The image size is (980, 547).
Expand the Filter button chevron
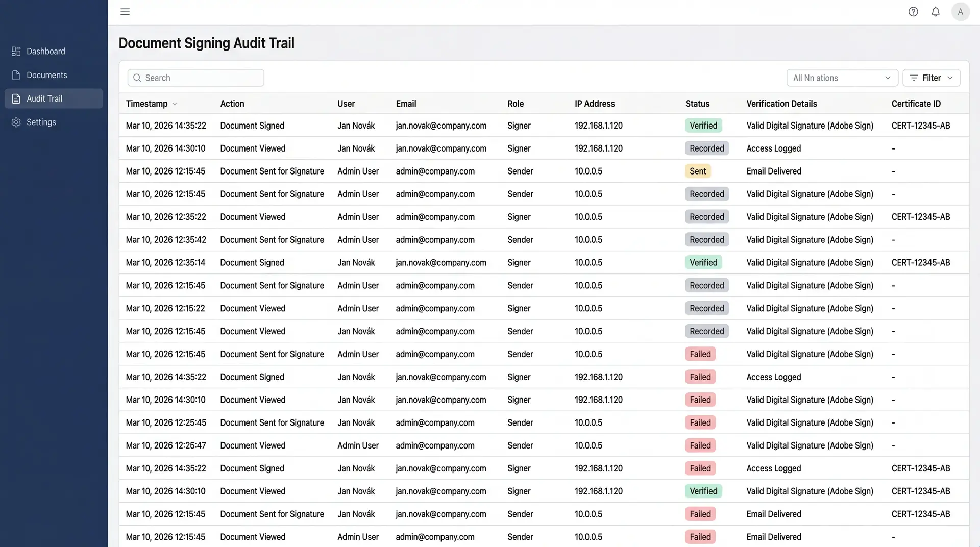(x=950, y=78)
